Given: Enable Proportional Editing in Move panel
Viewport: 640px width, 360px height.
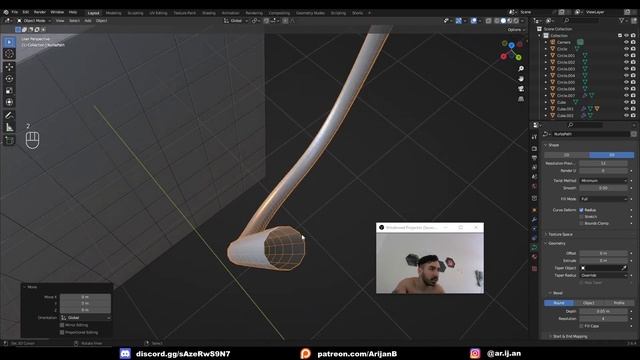Looking at the screenshot, I should tap(62, 332).
